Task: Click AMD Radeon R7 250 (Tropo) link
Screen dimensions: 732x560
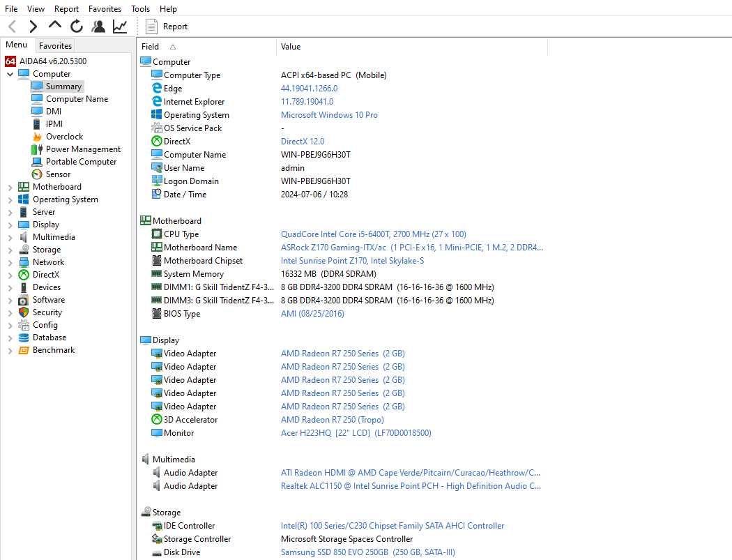Action: coord(333,419)
